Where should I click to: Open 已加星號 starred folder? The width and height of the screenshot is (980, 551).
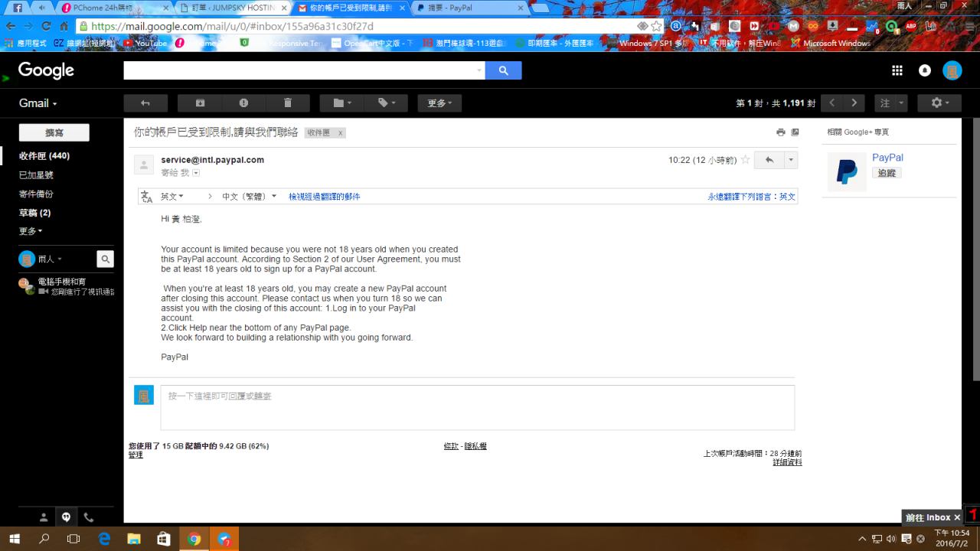[x=36, y=175]
